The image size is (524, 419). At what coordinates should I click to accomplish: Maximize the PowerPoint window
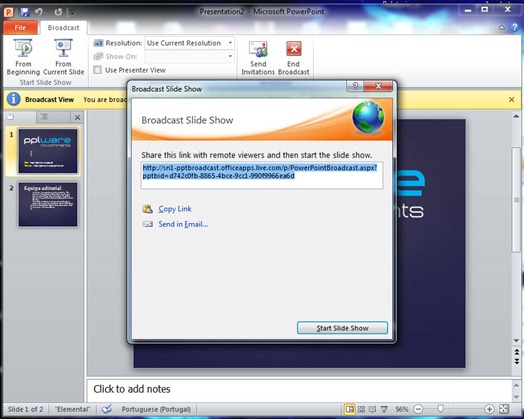(485, 10)
